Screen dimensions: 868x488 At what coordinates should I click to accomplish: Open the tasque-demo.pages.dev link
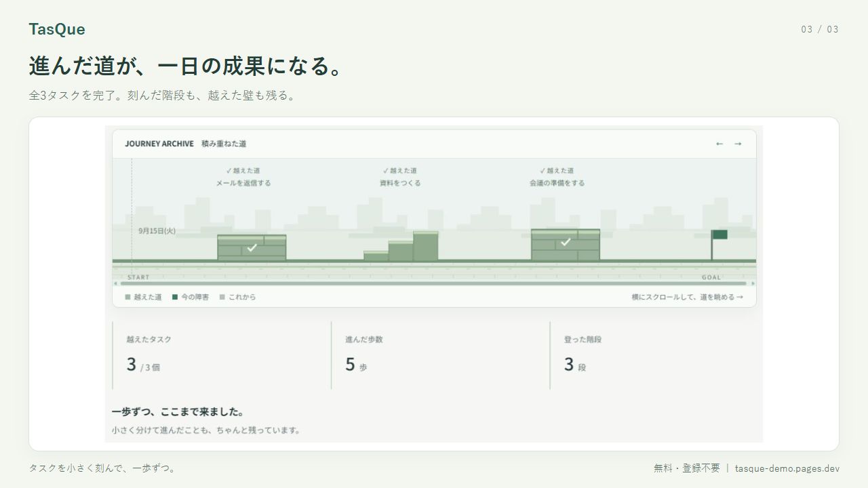[x=787, y=468]
